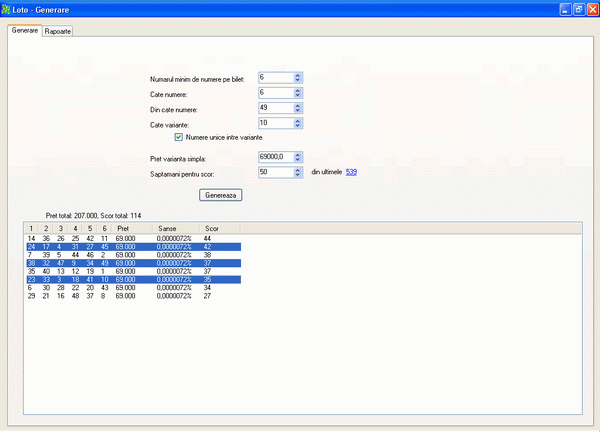Focus the 'Pret varianta simpla' text field
Viewport: 600px width, 432px height.
[x=275, y=157]
